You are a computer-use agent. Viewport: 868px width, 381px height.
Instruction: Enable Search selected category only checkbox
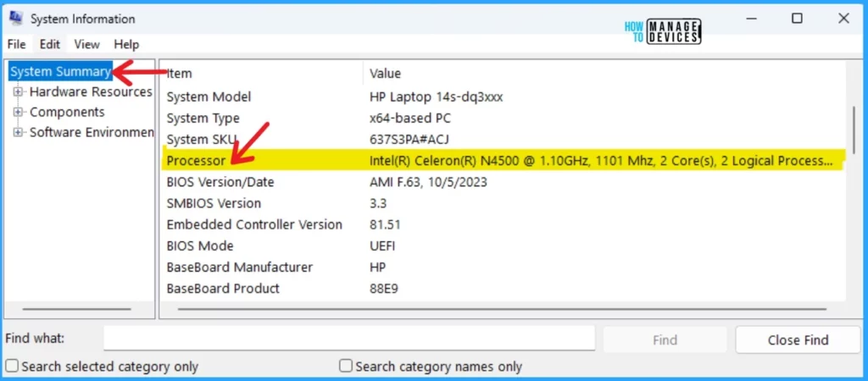tap(12, 366)
